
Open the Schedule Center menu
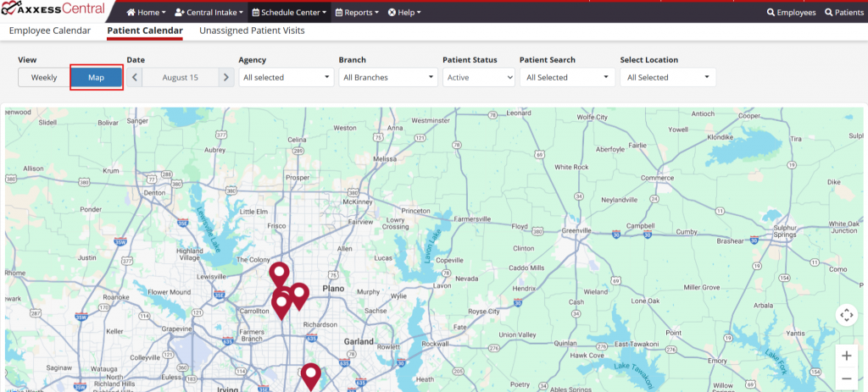[289, 12]
